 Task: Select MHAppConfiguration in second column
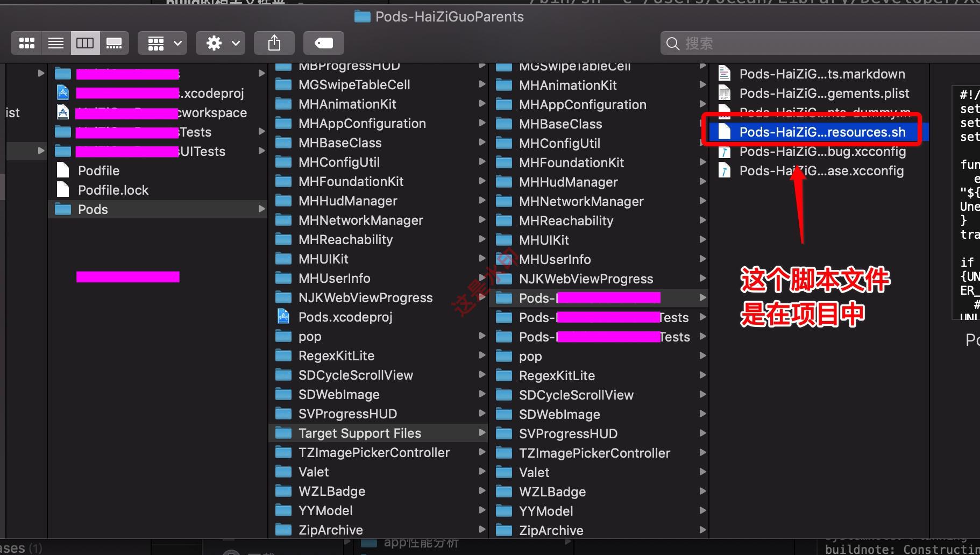pos(379,123)
